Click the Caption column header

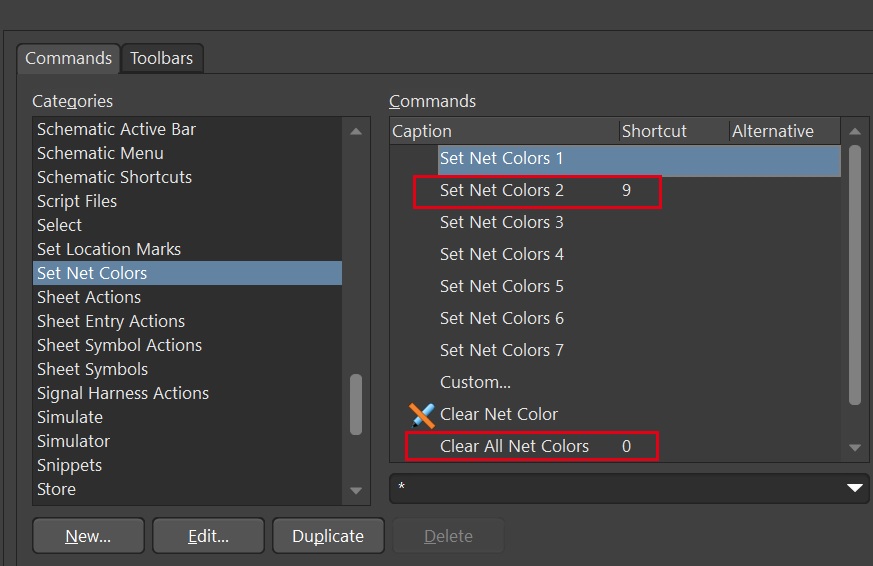[x=504, y=131]
